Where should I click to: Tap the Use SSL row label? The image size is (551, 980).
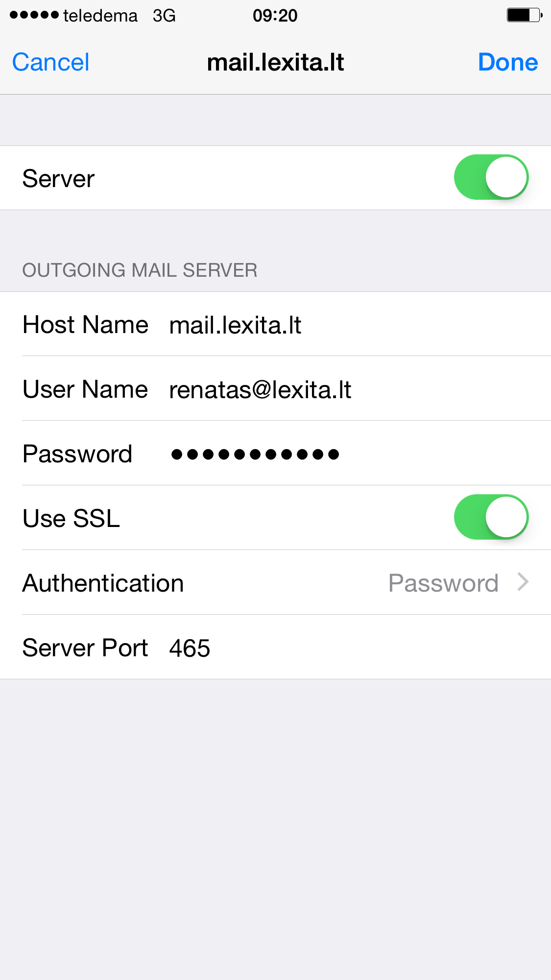pyautogui.click(x=71, y=518)
